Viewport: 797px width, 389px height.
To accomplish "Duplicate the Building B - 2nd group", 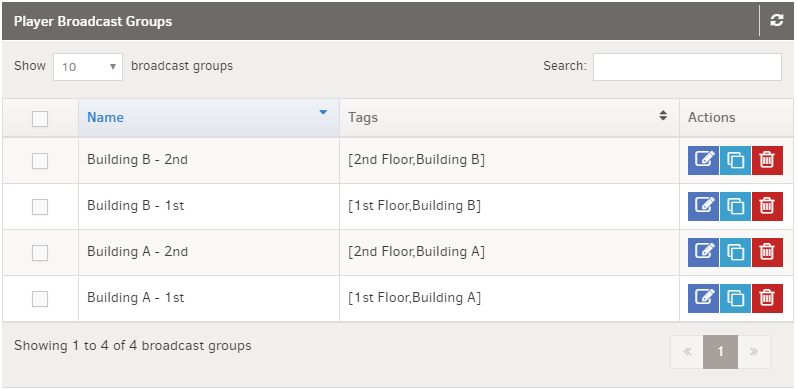I will (735, 160).
